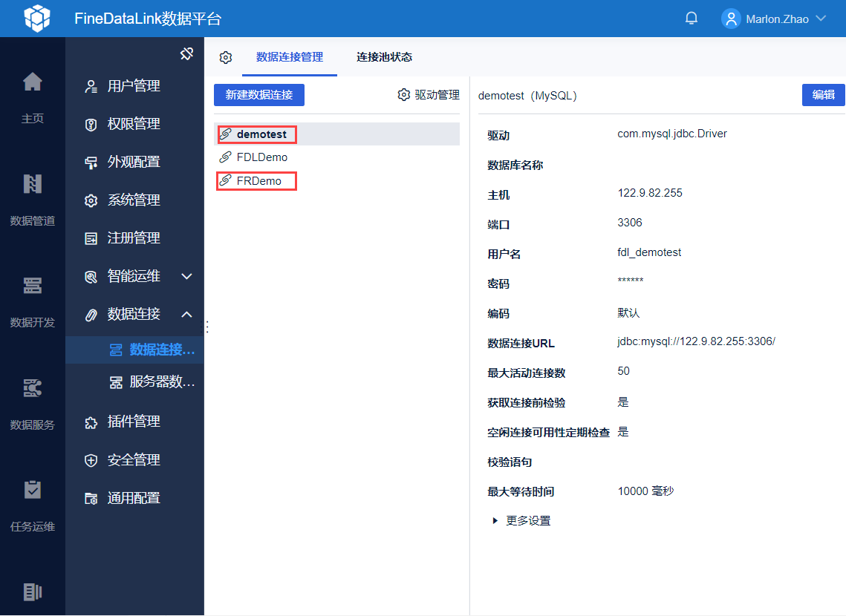Click the 通用配置 folder icon
The image size is (846, 616).
[91, 499]
